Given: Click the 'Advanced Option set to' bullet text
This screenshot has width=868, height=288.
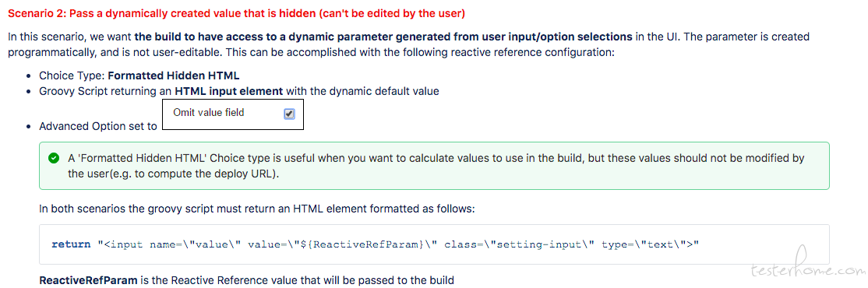Looking at the screenshot, I should point(98,126).
